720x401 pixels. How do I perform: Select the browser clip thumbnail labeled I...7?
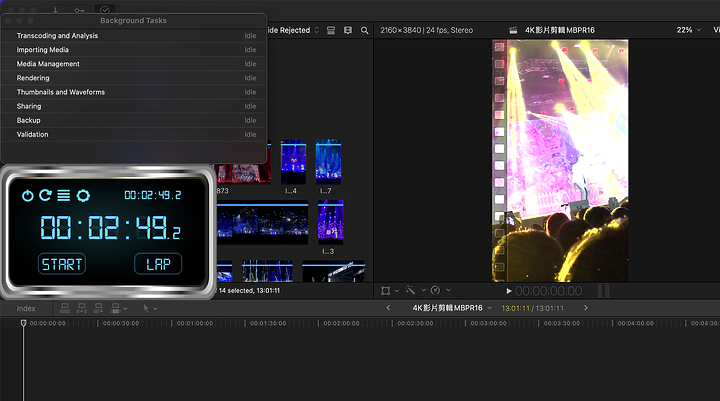pos(328,162)
